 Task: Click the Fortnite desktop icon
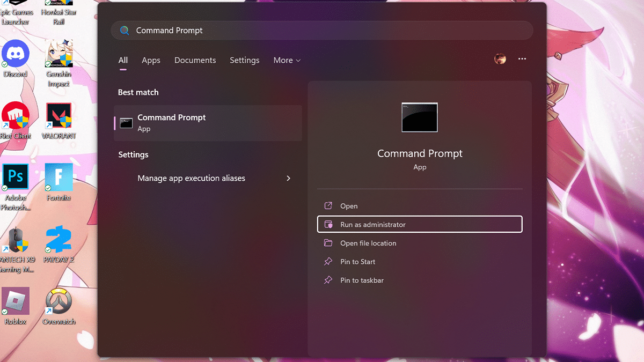[x=58, y=178]
